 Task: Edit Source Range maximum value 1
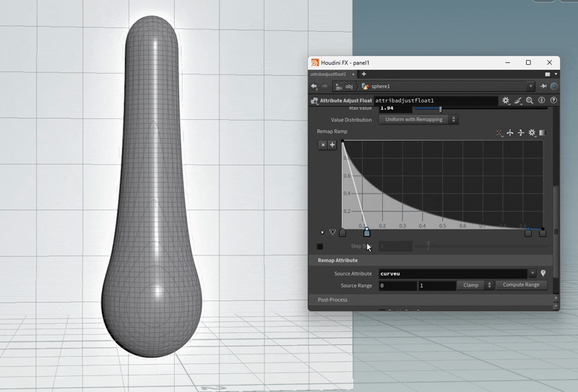(x=437, y=286)
